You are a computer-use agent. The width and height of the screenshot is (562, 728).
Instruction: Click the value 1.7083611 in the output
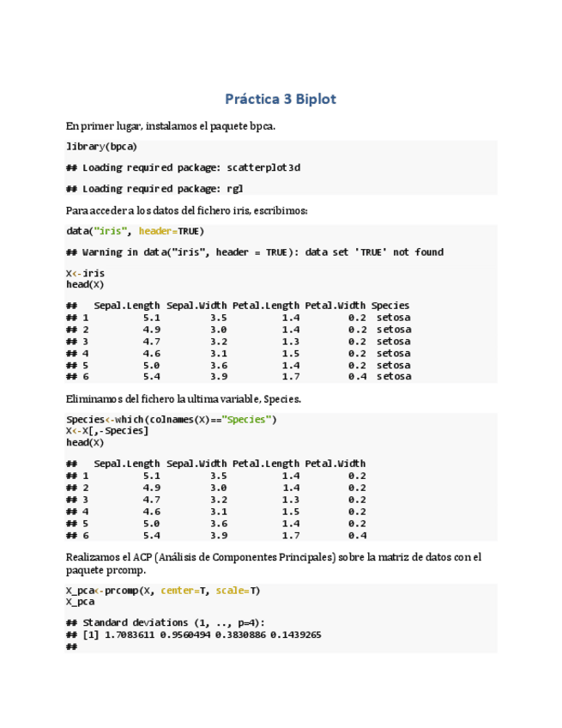click(x=132, y=634)
